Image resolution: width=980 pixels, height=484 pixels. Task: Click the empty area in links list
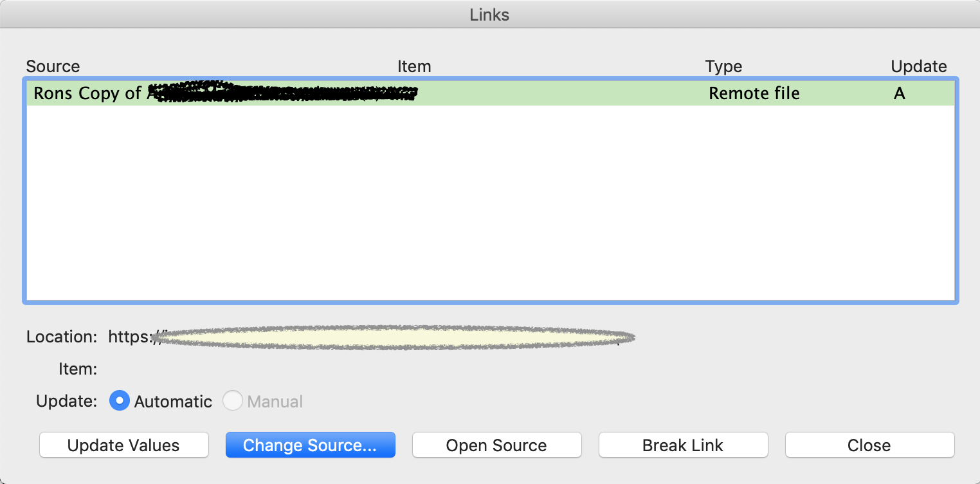(x=491, y=203)
